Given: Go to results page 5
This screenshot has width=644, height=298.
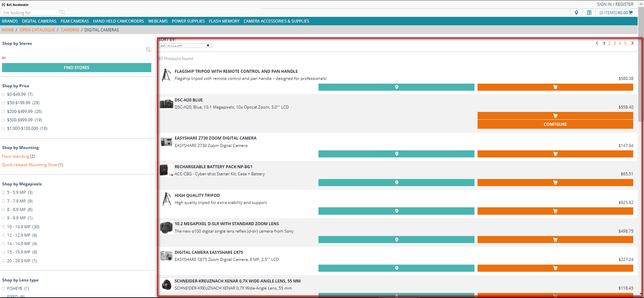Looking at the screenshot, I should (x=625, y=43).
